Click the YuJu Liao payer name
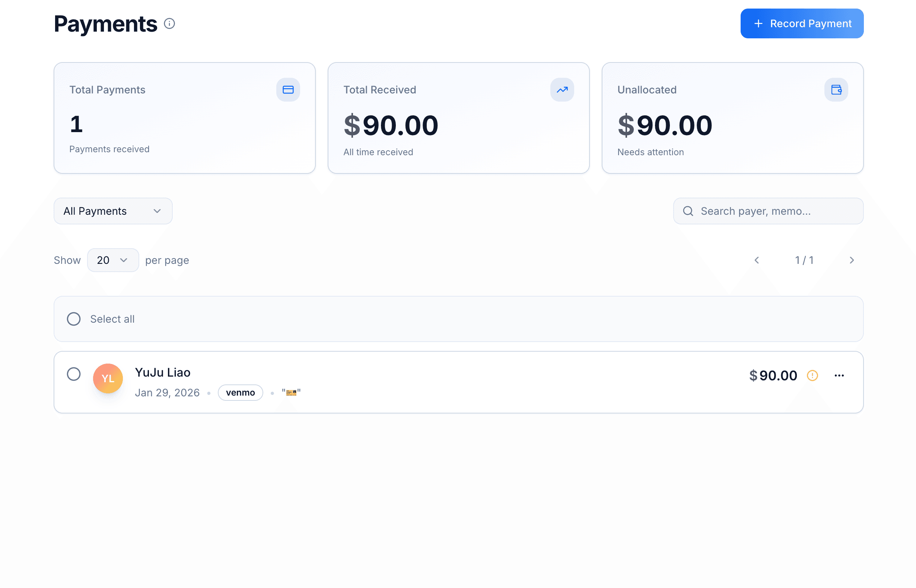 [163, 372]
